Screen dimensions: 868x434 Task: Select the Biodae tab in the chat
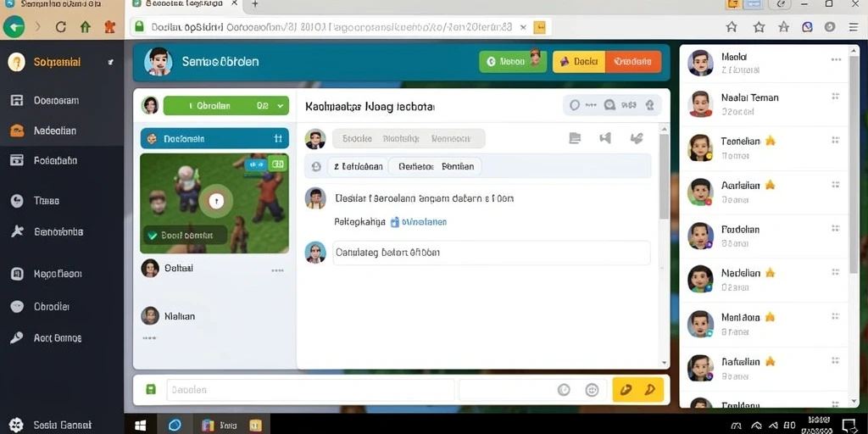pos(357,138)
